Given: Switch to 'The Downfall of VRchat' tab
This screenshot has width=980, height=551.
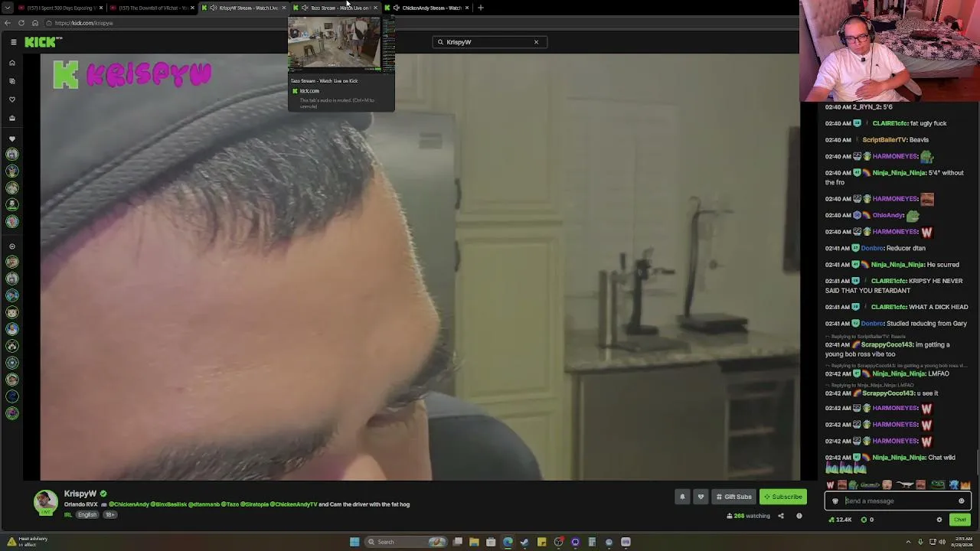Looking at the screenshot, I should (152, 8).
